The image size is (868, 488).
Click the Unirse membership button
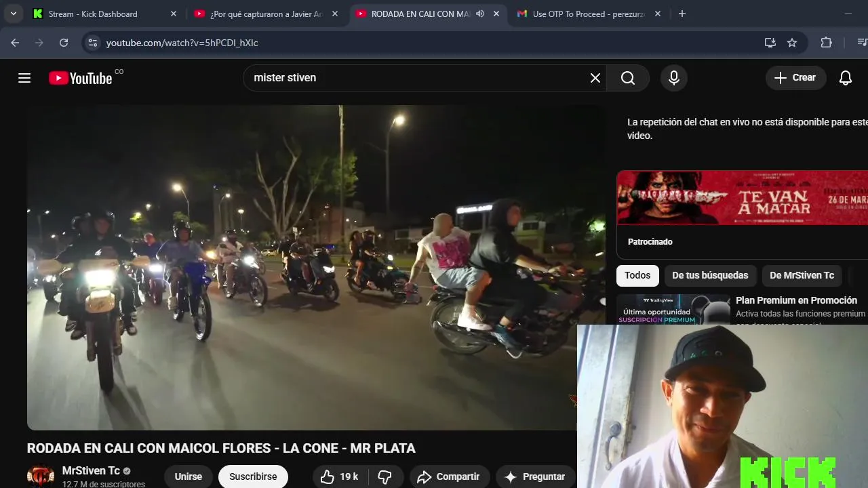(x=189, y=476)
